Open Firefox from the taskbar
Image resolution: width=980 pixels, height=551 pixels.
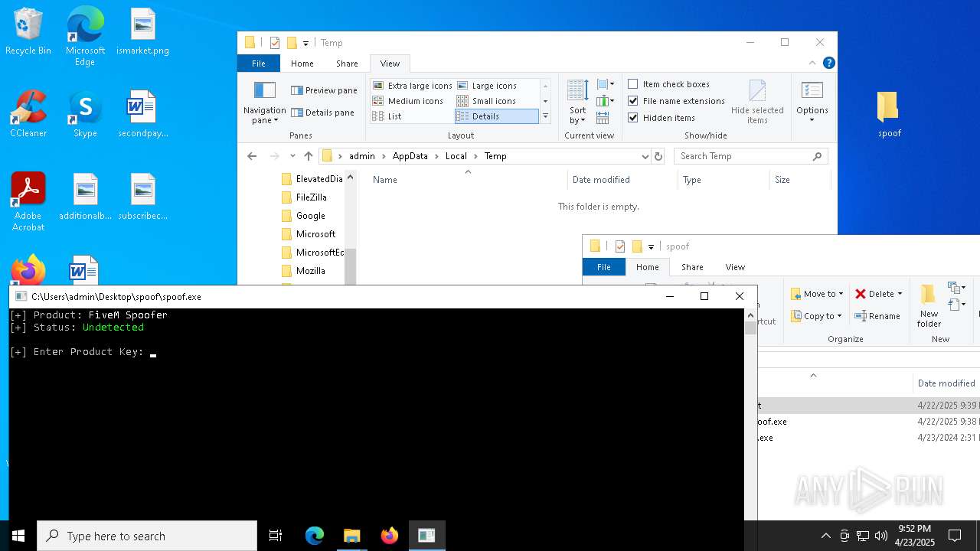pyautogui.click(x=389, y=536)
